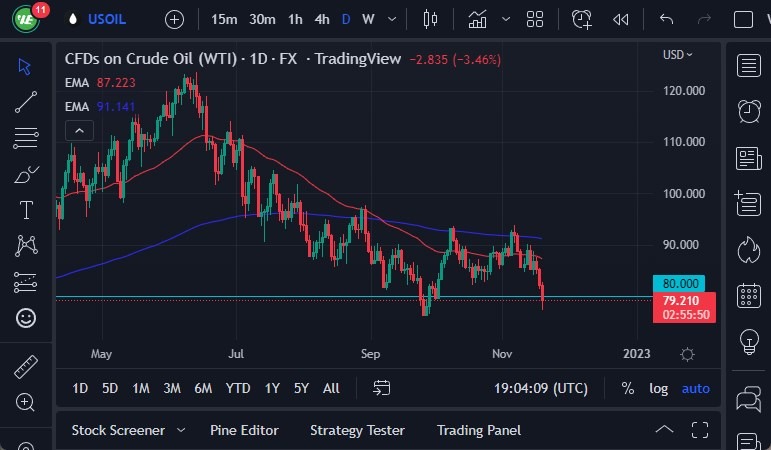Select the ruler measure tool
Viewport: 771px width, 450px height.
click(26, 367)
